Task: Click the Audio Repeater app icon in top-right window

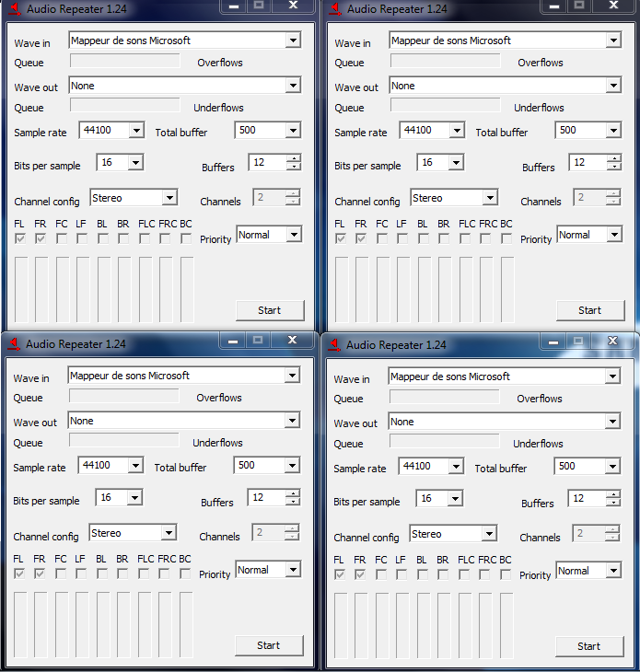Action: (x=335, y=8)
